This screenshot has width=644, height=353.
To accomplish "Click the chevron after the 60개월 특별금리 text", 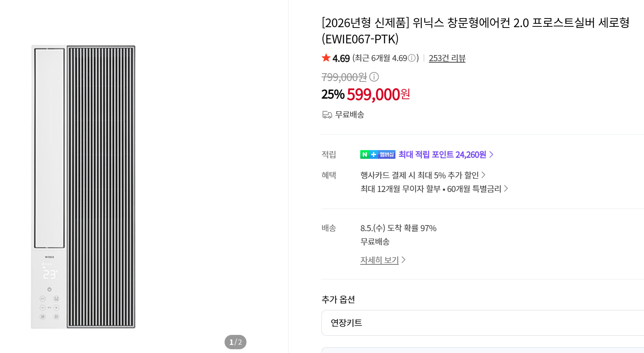I will coord(506,189).
